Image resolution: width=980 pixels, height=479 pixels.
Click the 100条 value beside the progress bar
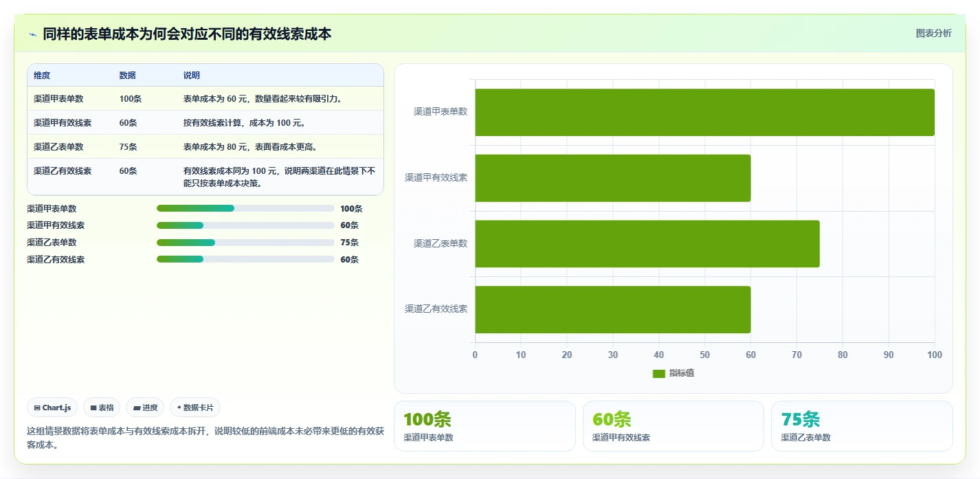click(x=351, y=209)
